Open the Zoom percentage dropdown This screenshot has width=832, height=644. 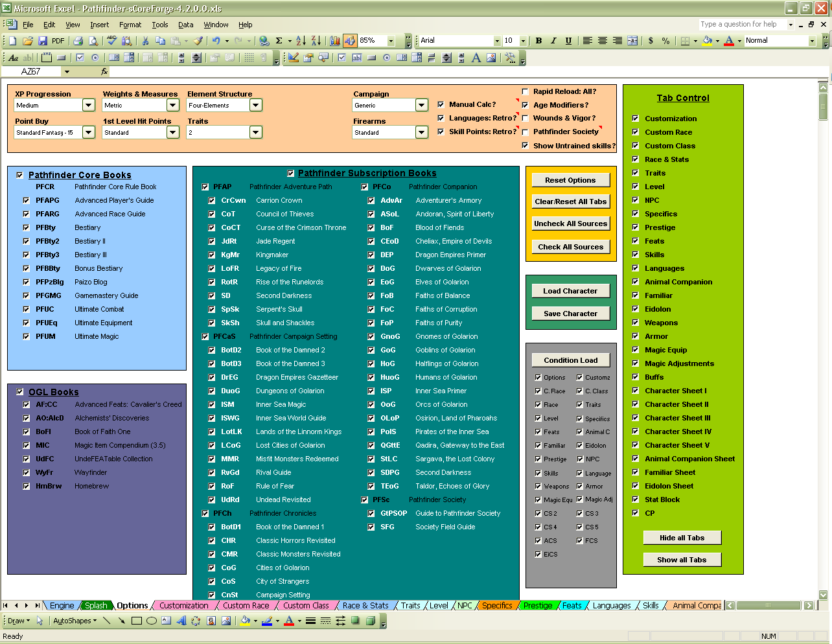(x=391, y=41)
